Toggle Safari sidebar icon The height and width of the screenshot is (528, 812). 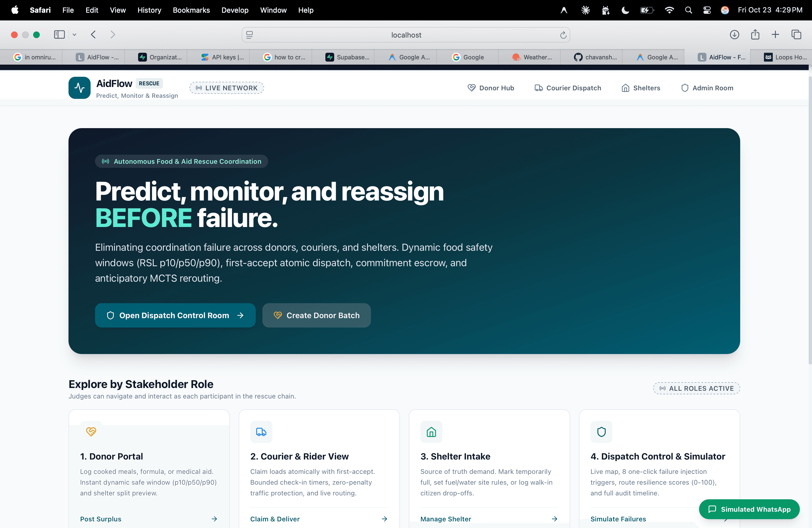click(x=59, y=35)
